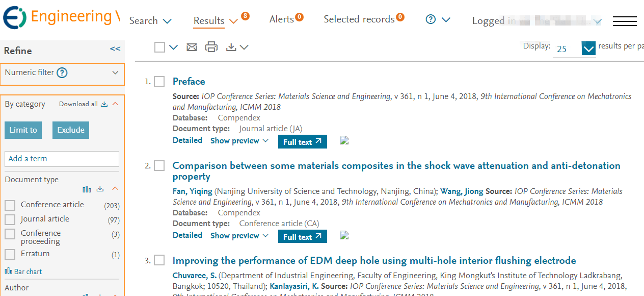Open the Selected records tab
The width and height of the screenshot is (644, 296).
[364, 19]
